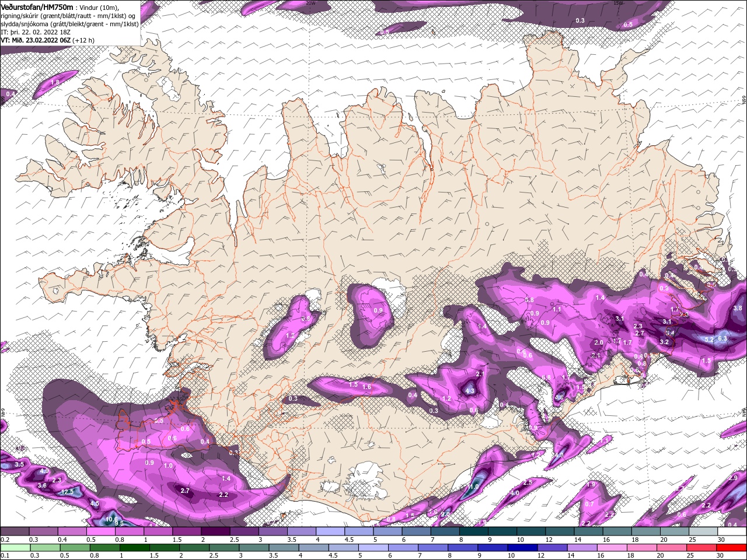Click the dark purple swatch at 2 in top legend row

215,531
